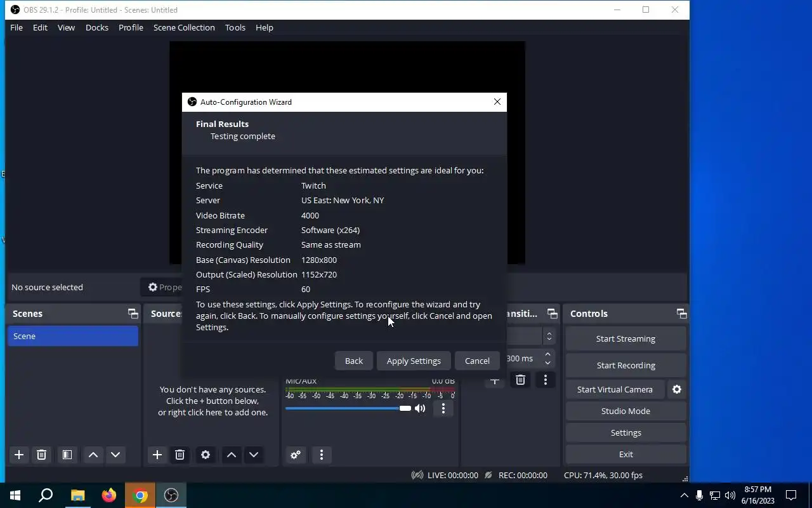Cancel the Auto-Configuration Wizard
The width and height of the screenshot is (812, 508).
click(477, 361)
